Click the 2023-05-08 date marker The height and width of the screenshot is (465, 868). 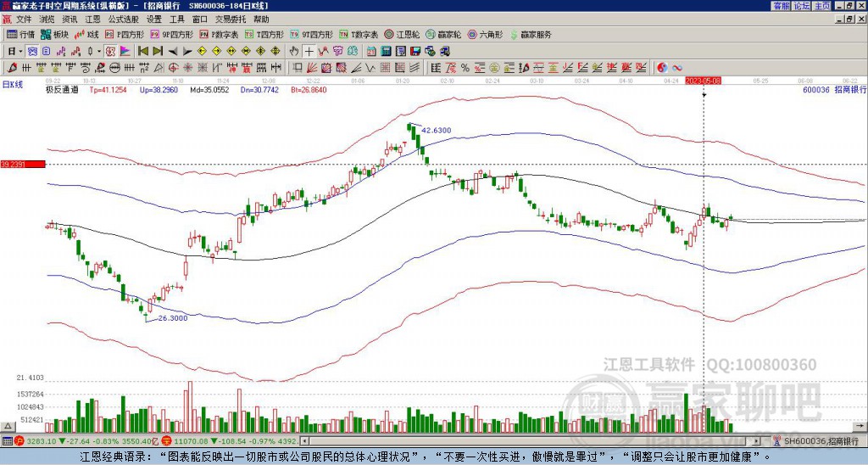tap(703, 81)
